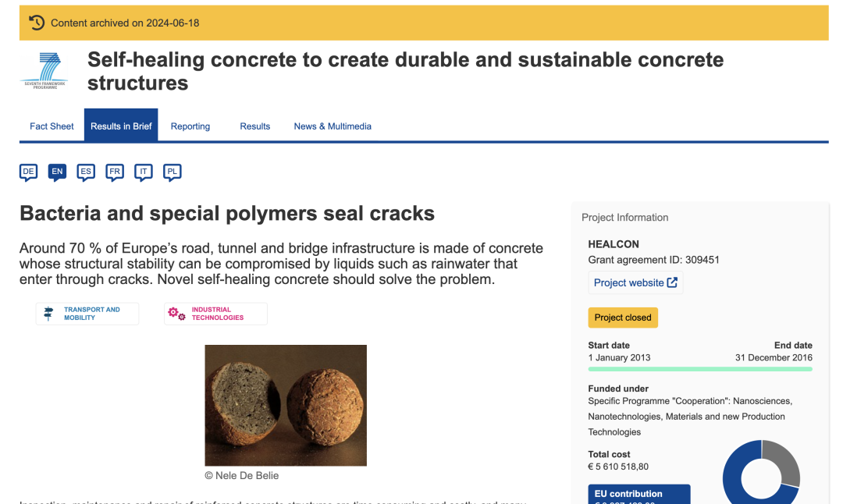The height and width of the screenshot is (504, 843).
Task: Click the Transport and Mobility signpost icon
Action: tap(48, 314)
